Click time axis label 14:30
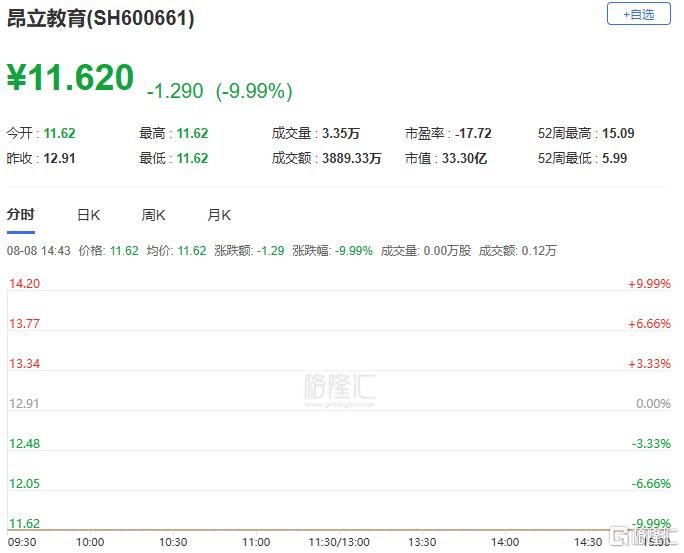This screenshot has width=684, height=553. pos(588,542)
